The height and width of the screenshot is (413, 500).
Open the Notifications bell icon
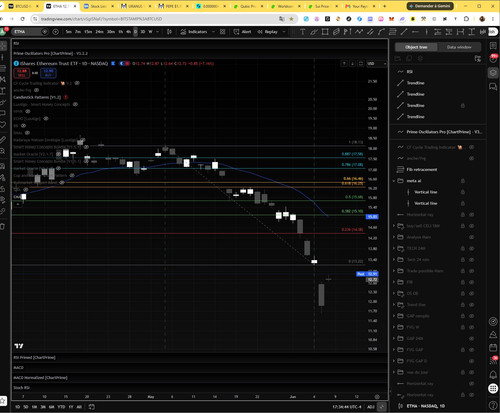[x=493, y=375]
